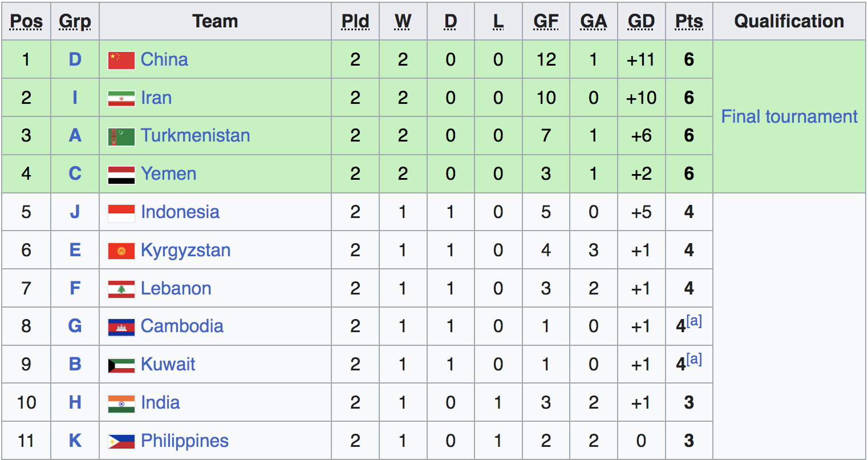Click the Cambodia flag icon

[x=121, y=327]
